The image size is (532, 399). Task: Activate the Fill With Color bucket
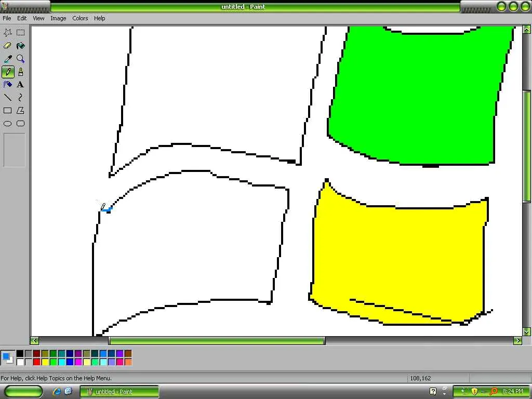pos(21,46)
